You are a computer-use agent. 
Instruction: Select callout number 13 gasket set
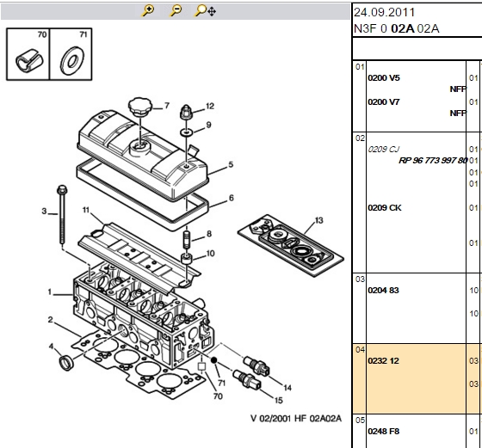pyautogui.click(x=319, y=220)
